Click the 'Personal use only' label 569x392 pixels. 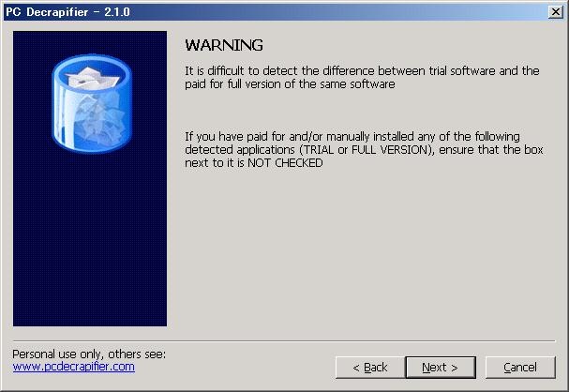89,354
